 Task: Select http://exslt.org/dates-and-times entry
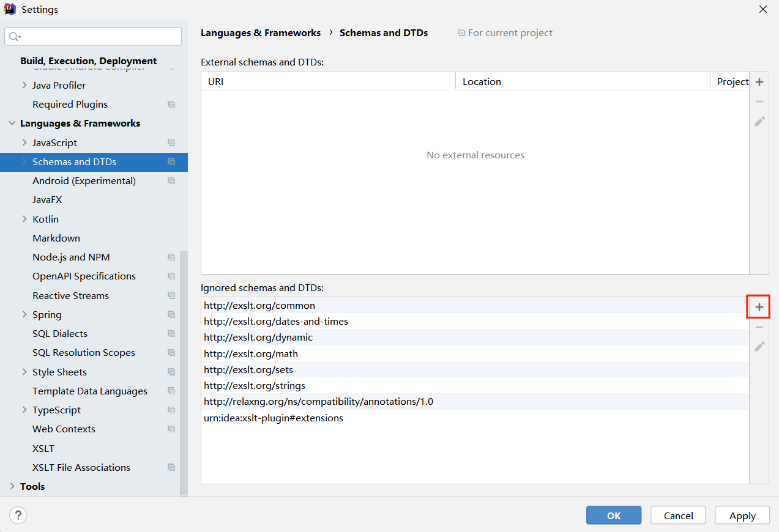(x=475, y=322)
